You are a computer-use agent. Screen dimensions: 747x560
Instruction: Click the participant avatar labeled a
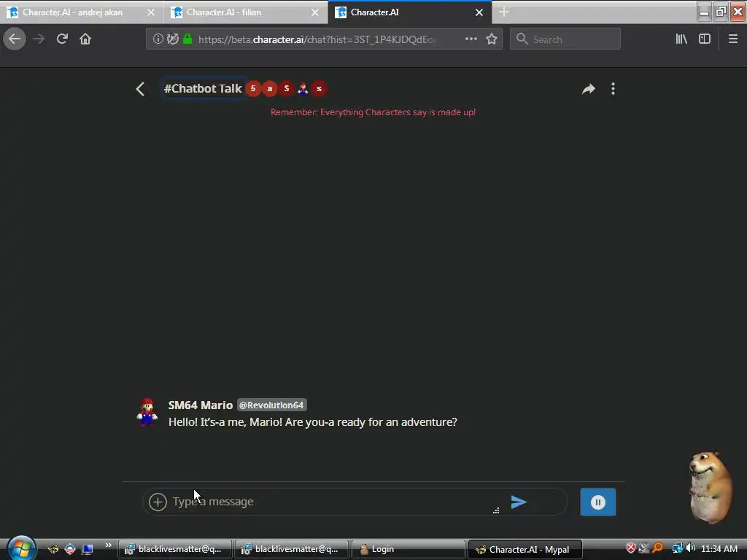click(x=270, y=88)
